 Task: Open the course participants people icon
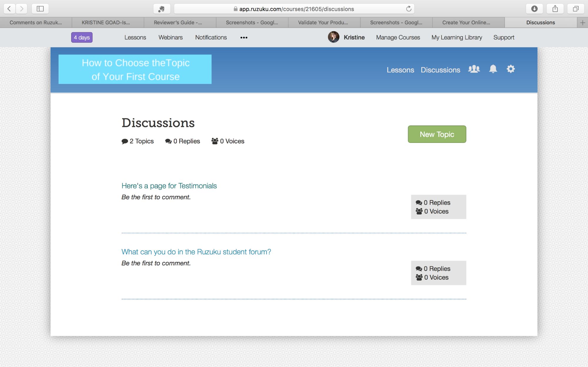click(474, 69)
